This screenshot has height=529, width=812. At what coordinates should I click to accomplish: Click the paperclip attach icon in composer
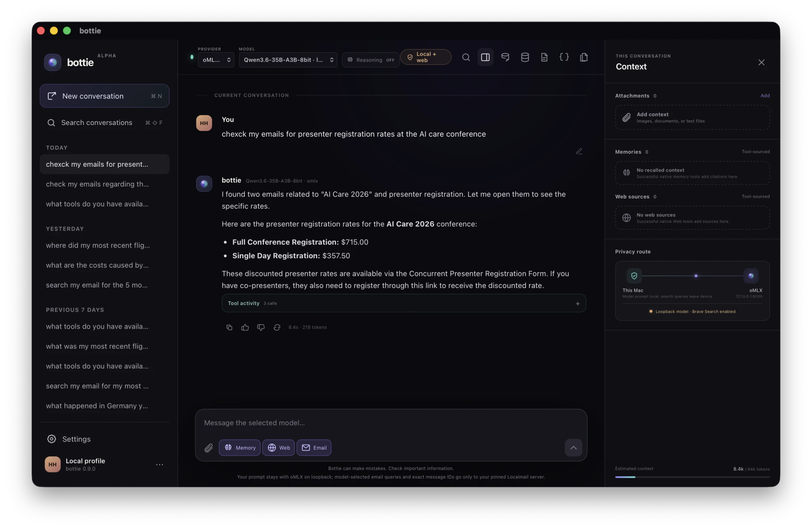click(209, 448)
